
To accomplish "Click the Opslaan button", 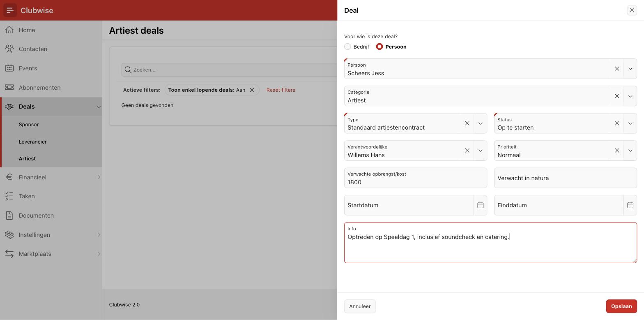I will (621, 306).
